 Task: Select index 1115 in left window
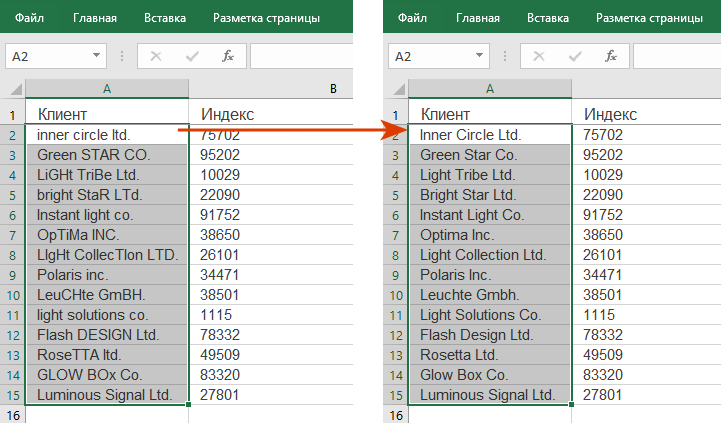point(270,315)
